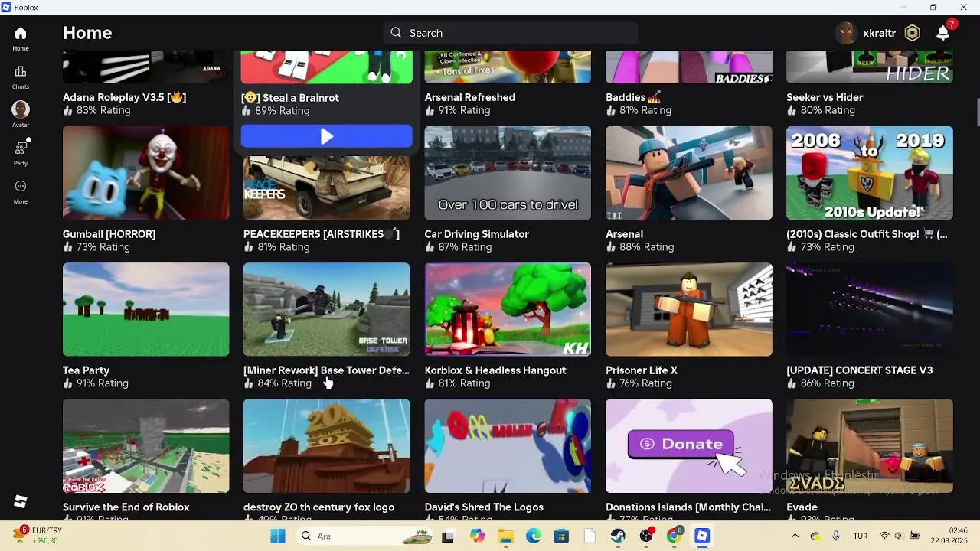Open David's Shred The Logos thumbnail

click(508, 446)
